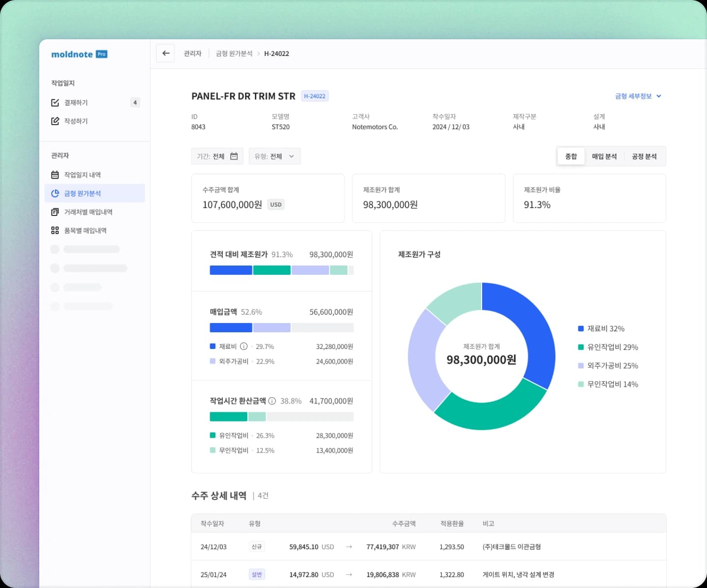
Task: Open 거래처별 매입내역 menu item
Action: (95, 212)
